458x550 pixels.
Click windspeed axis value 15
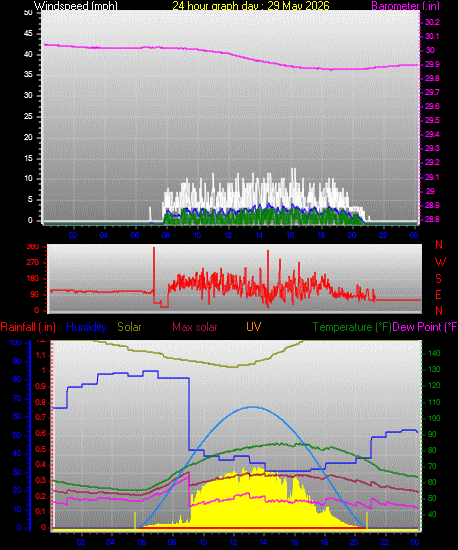coord(28,159)
